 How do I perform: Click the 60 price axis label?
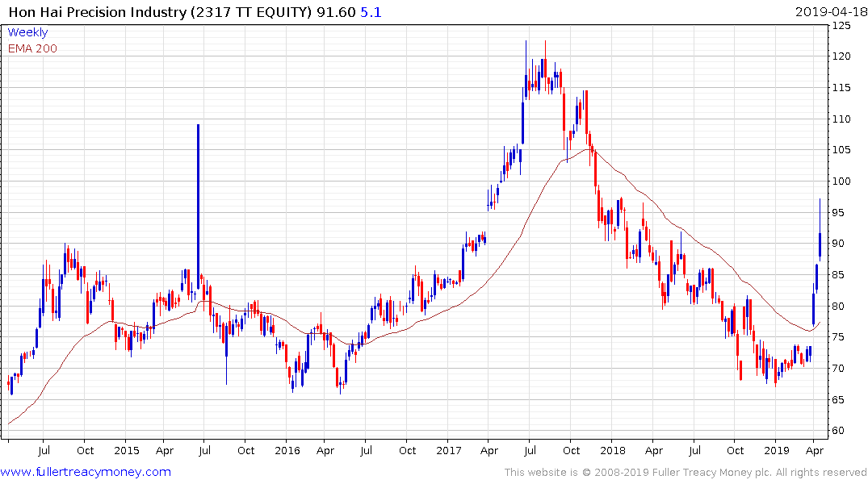[x=839, y=430]
